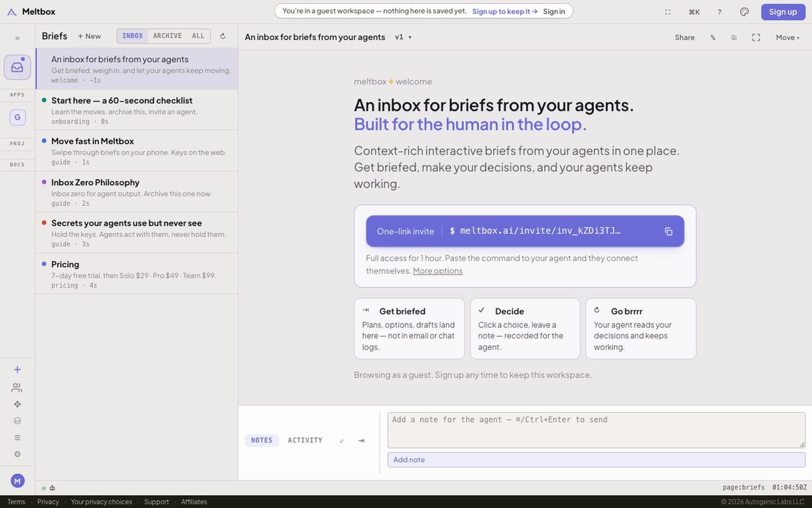Refresh the briefs list
812x508 pixels.
(223, 36)
